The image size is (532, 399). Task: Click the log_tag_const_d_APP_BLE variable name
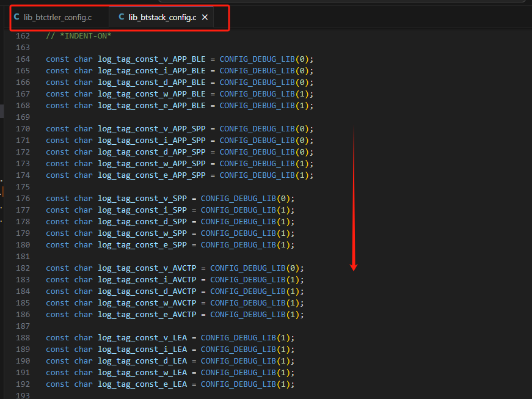(151, 82)
